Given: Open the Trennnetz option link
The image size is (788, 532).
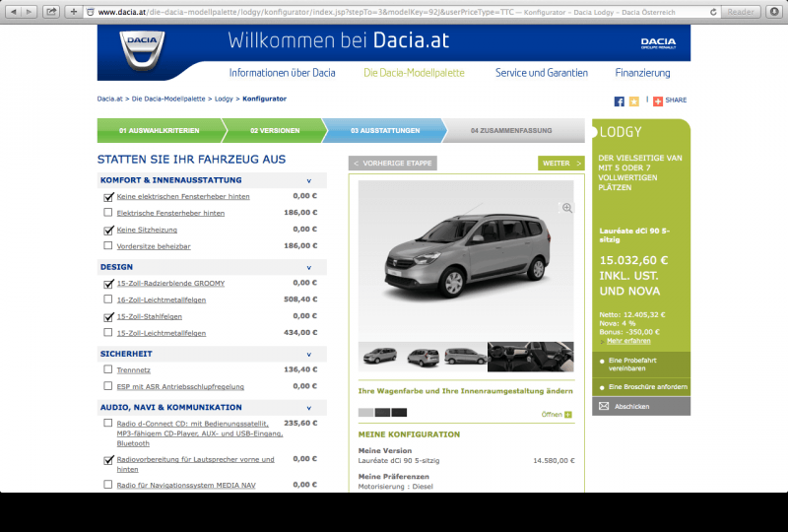Looking at the screenshot, I should click(x=133, y=370).
